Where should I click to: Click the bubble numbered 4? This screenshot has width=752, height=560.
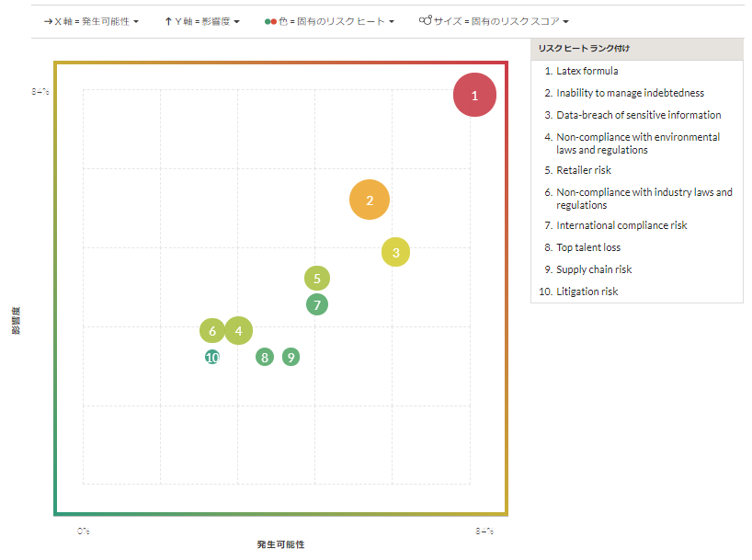238,330
